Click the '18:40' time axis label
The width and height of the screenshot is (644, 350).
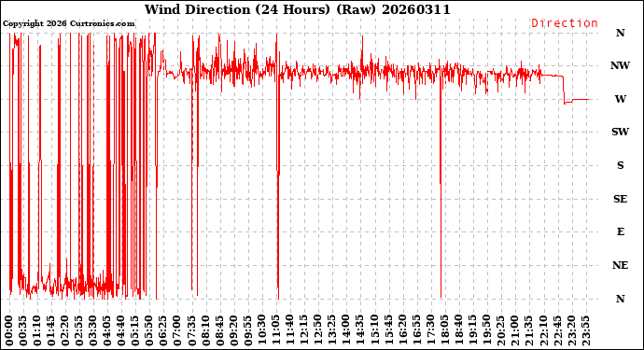coord(458,331)
